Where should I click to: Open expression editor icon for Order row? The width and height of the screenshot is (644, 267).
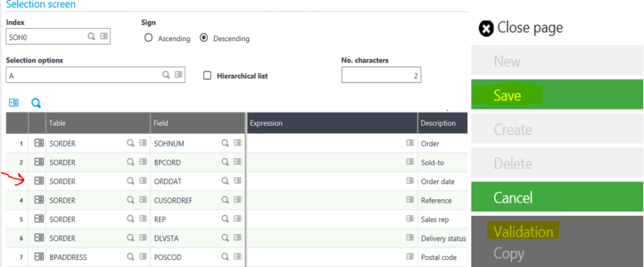tap(410, 144)
